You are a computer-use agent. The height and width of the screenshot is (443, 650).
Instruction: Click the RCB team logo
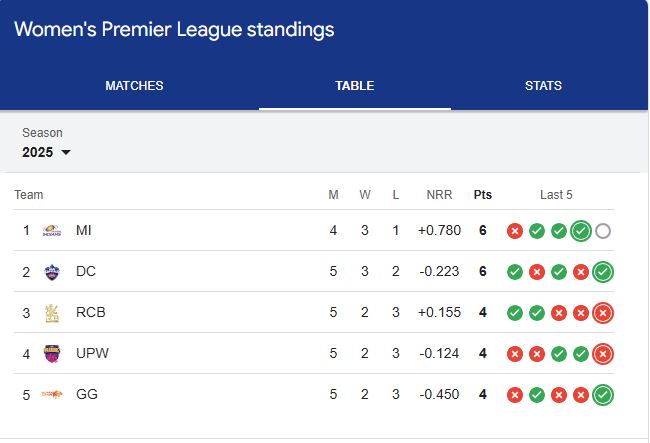(52, 313)
